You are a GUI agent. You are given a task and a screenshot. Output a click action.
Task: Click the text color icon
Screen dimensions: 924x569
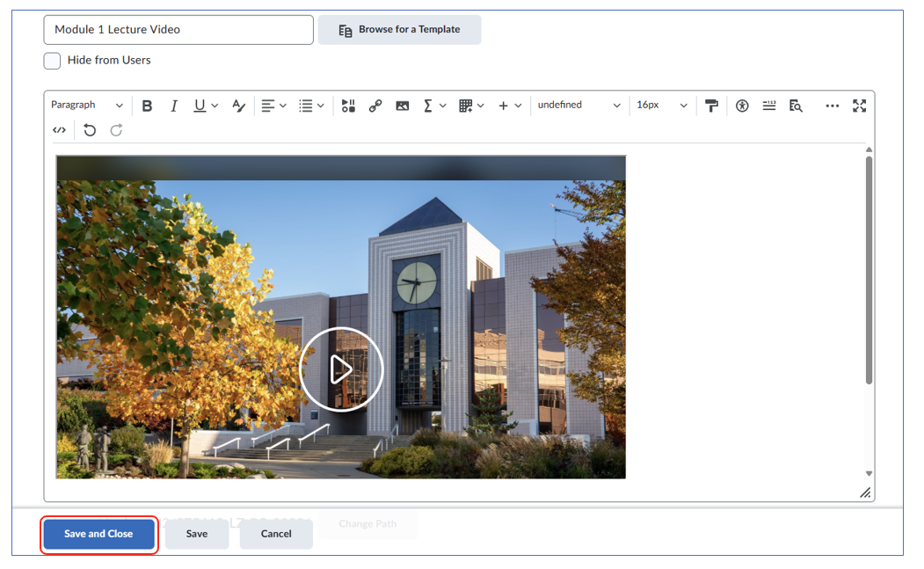(238, 106)
